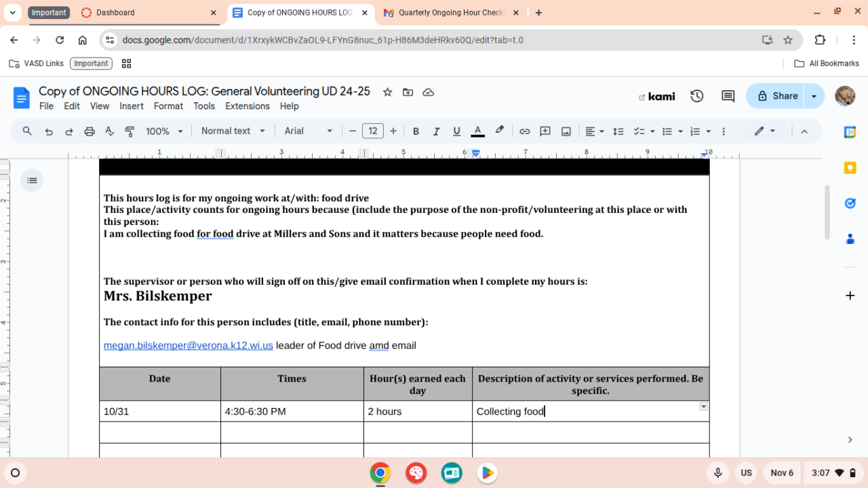The image size is (868, 488).
Task: Increase the font size
Action: (393, 131)
